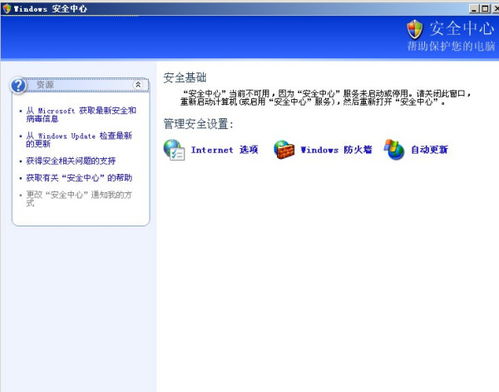499x392 pixels.
Task: Open the Windows 防火墙 settings link
Action: pyautogui.click(x=336, y=150)
